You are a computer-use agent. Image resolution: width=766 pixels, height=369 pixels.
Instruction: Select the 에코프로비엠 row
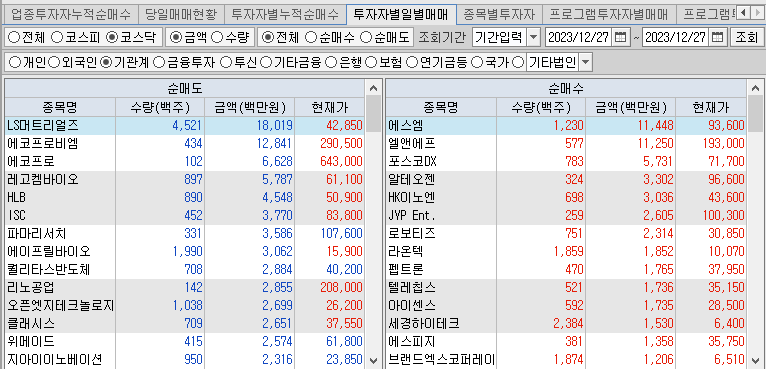(185, 144)
